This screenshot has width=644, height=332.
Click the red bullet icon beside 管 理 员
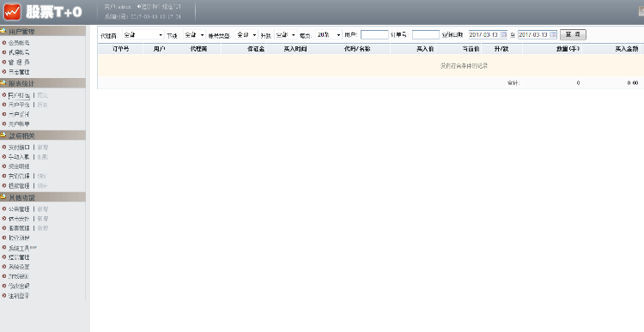[4, 62]
